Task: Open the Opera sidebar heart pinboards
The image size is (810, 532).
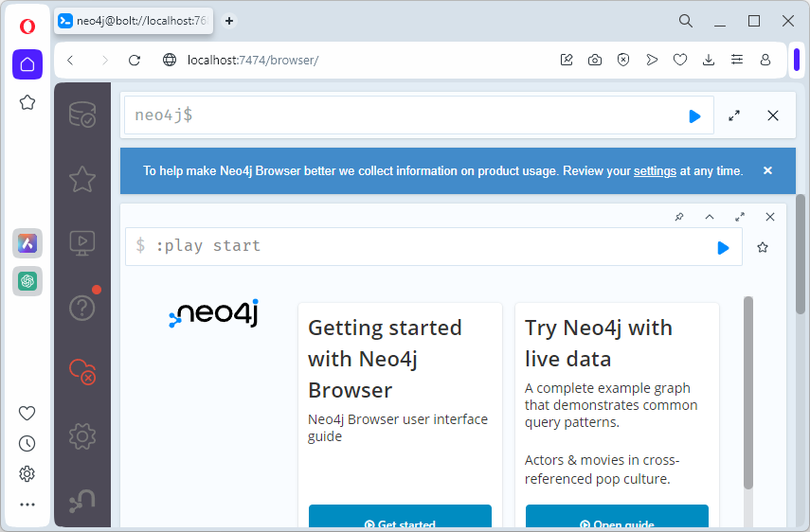Action: (x=27, y=413)
